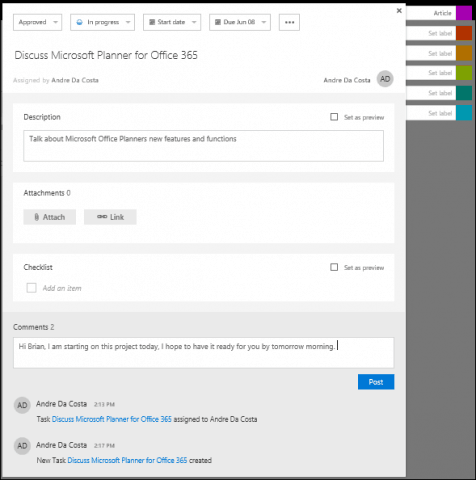
Task: Click the progress circle icon in In progress
Action: [79, 22]
